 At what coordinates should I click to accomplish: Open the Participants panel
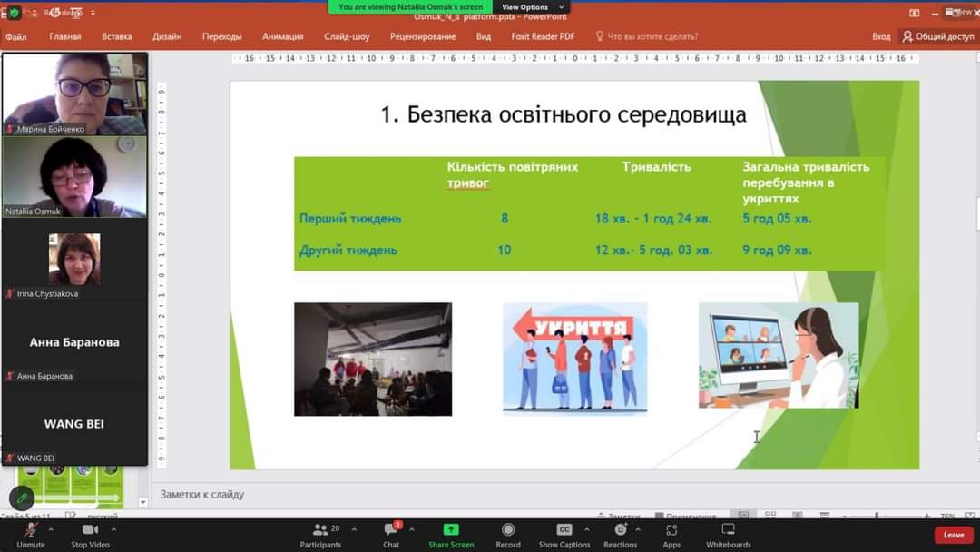[x=320, y=535]
